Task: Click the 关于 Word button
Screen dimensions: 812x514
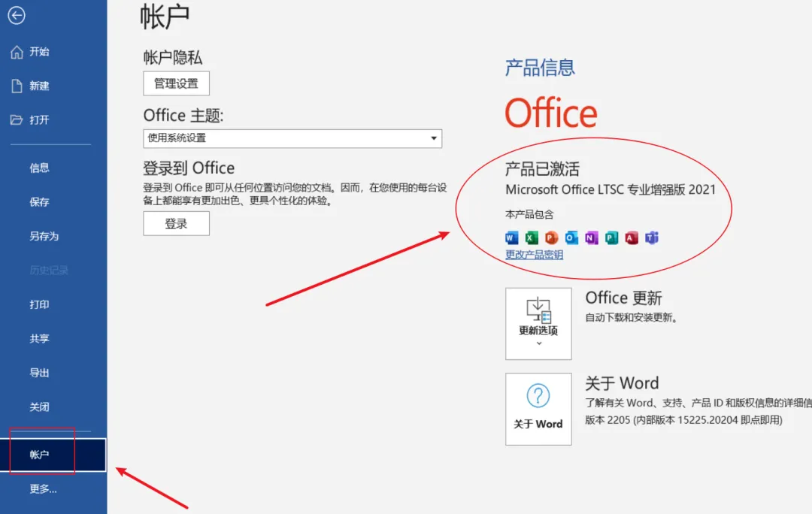Action: [x=538, y=409]
